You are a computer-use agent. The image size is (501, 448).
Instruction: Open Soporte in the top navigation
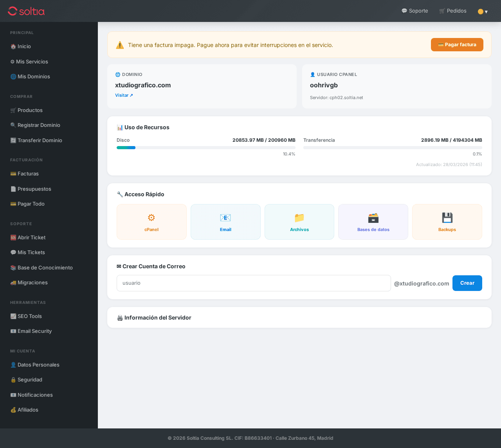[414, 11]
